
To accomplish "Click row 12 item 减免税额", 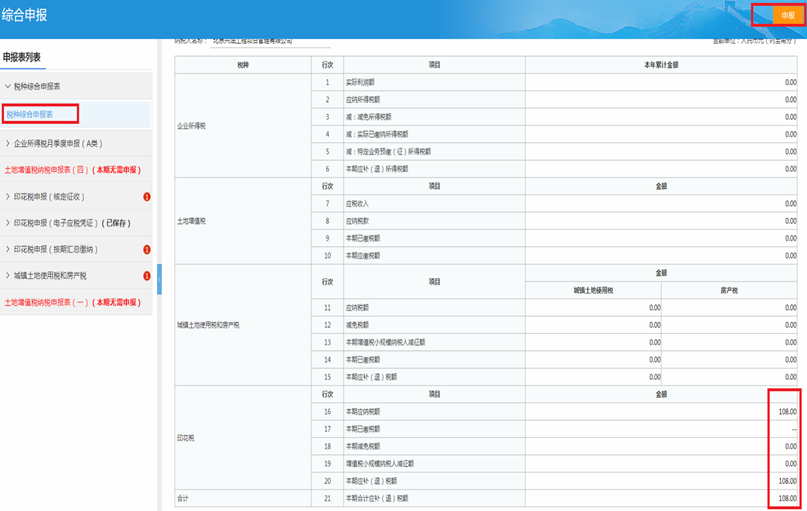I will point(357,325).
